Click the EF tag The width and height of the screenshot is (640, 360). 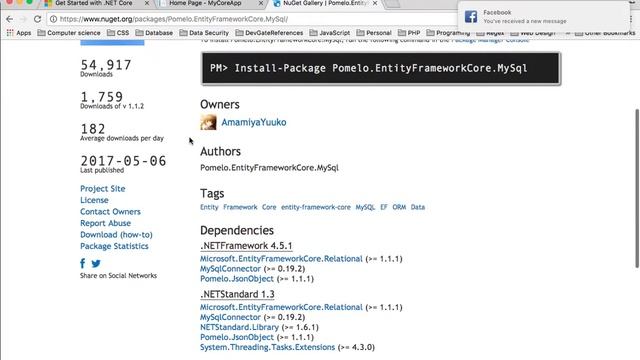click(x=384, y=207)
